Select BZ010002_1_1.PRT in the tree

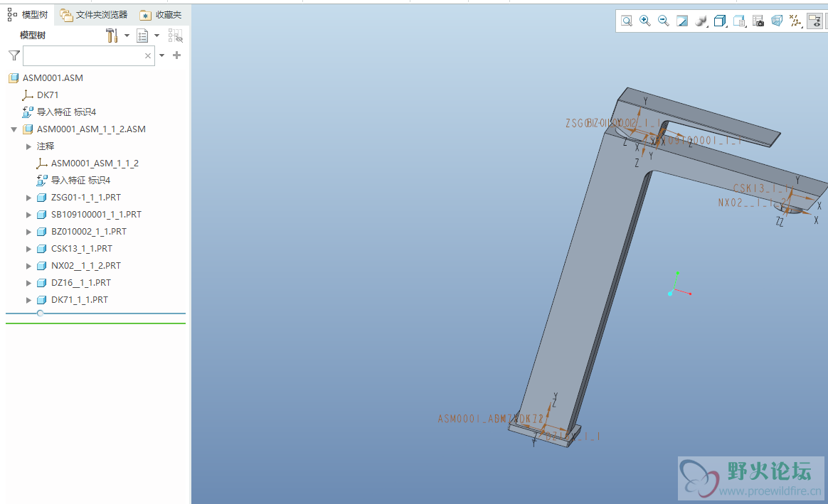click(89, 232)
